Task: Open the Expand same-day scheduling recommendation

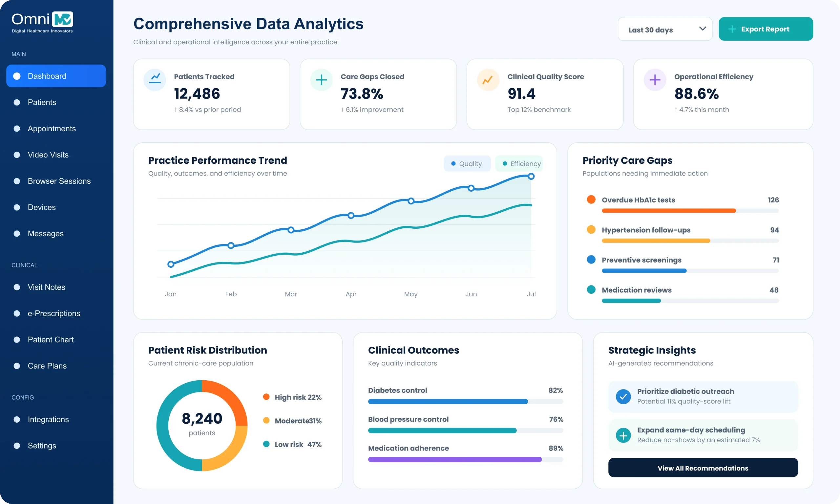Action: click(x=703, y=435)
